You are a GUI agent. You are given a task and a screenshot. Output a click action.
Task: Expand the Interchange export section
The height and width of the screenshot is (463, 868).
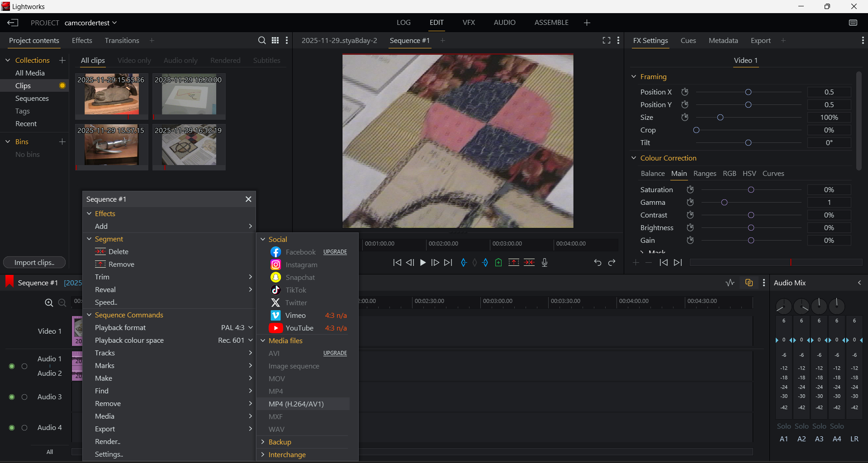point(263,455)
